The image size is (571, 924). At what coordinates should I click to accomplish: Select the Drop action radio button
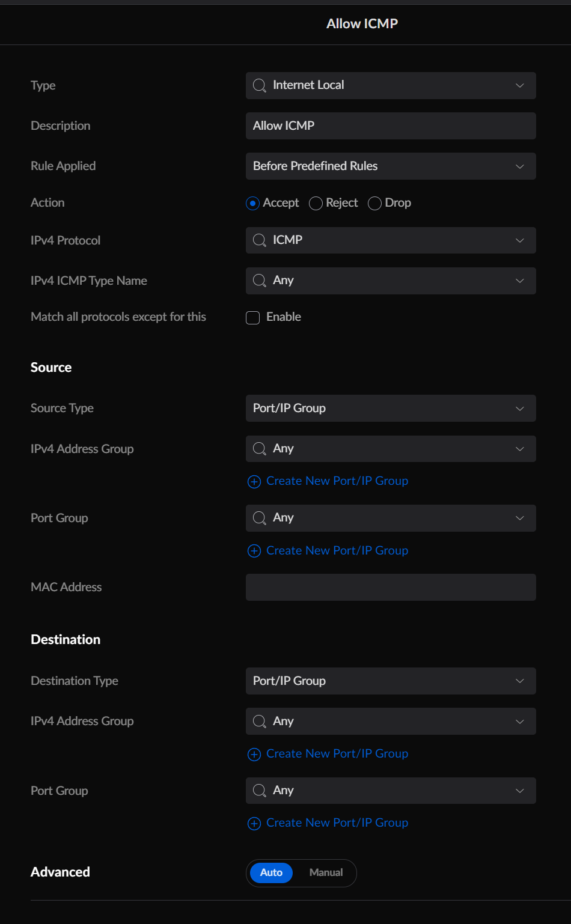coord(374,204)
